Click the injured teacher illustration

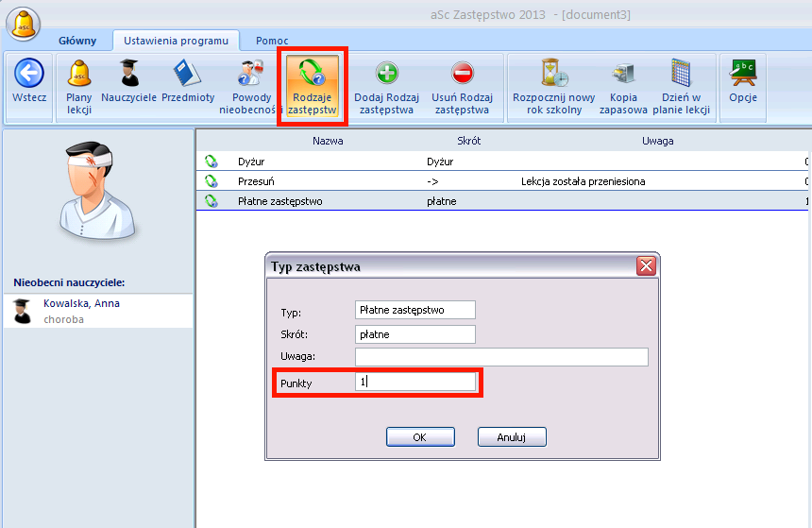coord(97,192)
